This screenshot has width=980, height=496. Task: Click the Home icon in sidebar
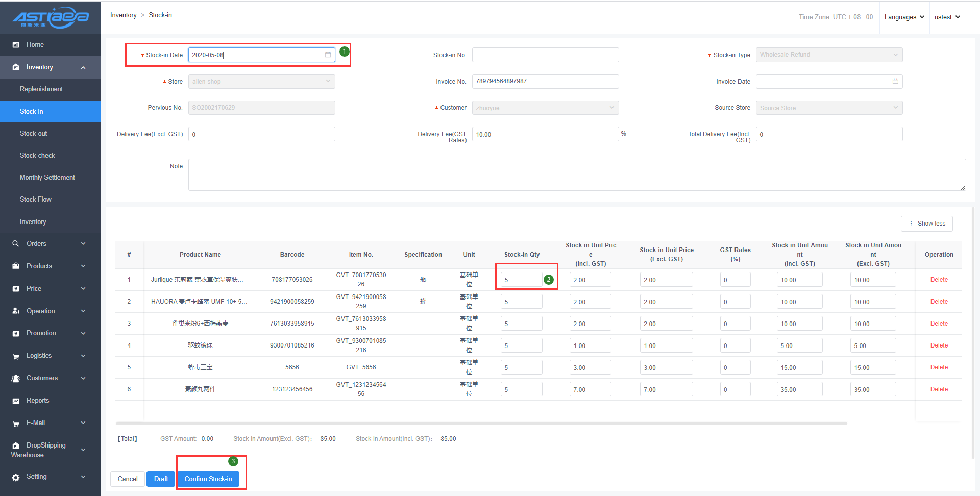click(16, 45)
